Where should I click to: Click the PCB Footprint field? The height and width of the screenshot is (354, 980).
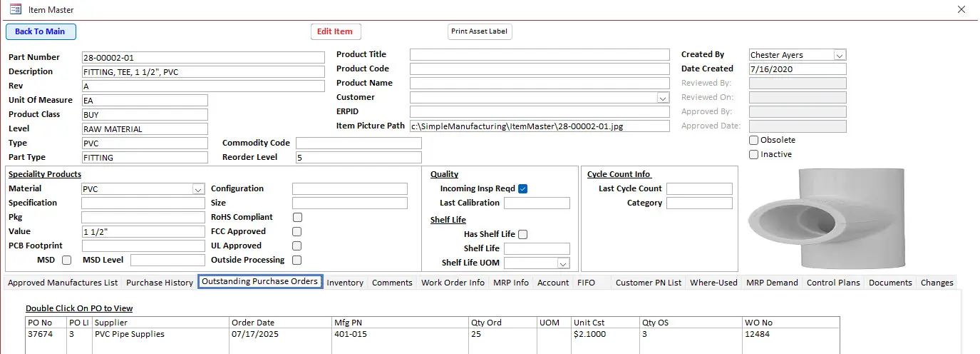pyautogui.click(x=143, y=246)
